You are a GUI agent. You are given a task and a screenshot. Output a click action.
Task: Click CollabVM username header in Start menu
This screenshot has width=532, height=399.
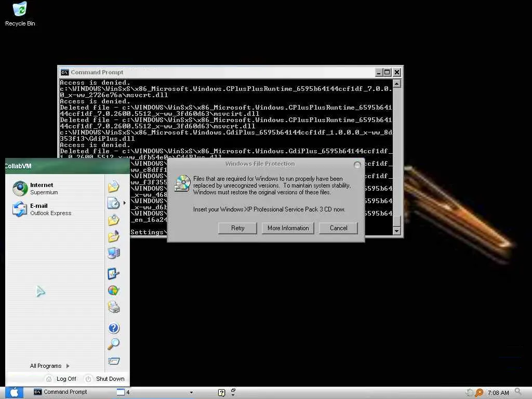point(18,166)
